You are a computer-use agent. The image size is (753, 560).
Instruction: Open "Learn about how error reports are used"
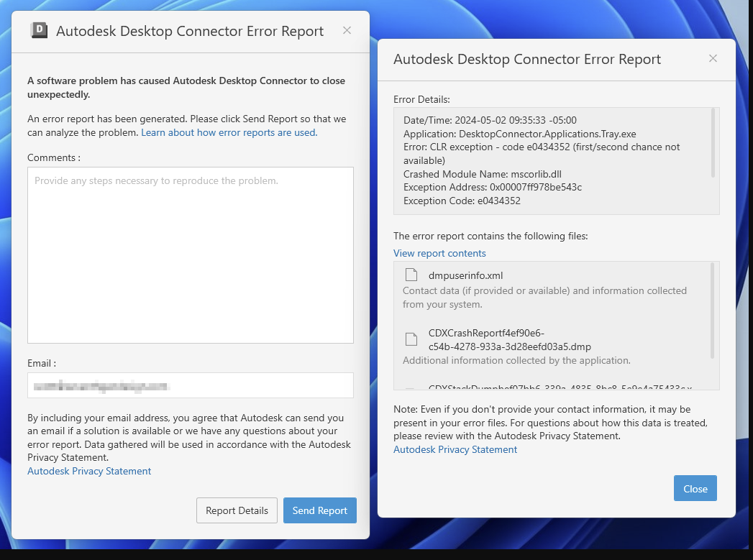[x=228, y=132]
